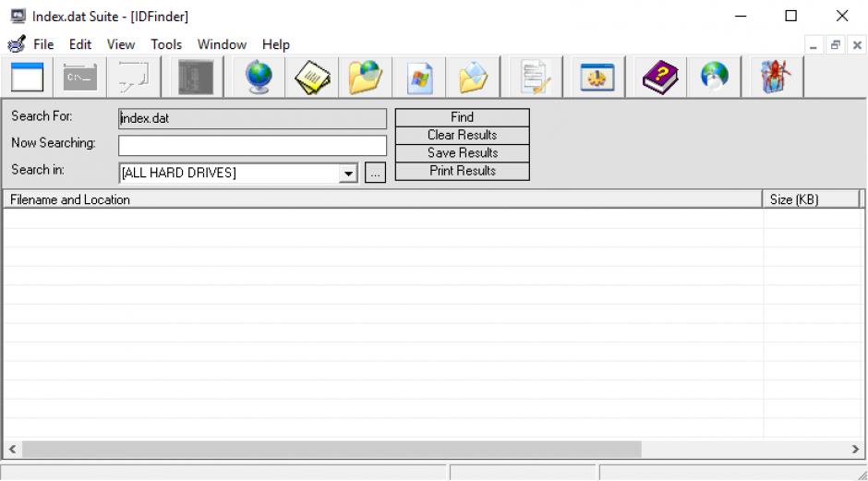Click the window with gear toolbar icon

coord(597,77)
